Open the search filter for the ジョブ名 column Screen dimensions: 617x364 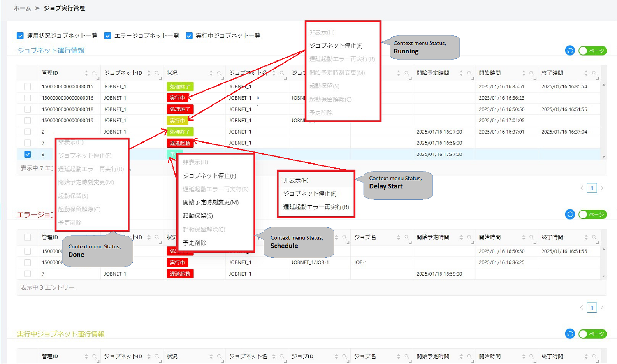(x=408, y=237)
